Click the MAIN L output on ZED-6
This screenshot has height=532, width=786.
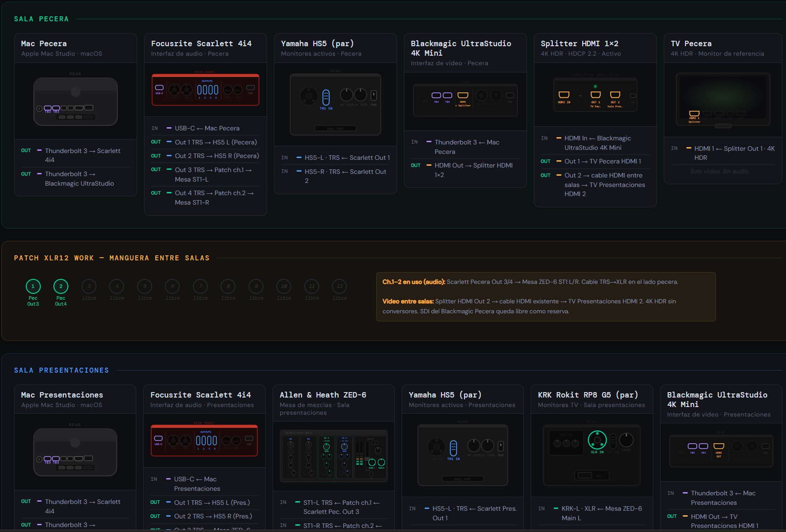[372, 462]
